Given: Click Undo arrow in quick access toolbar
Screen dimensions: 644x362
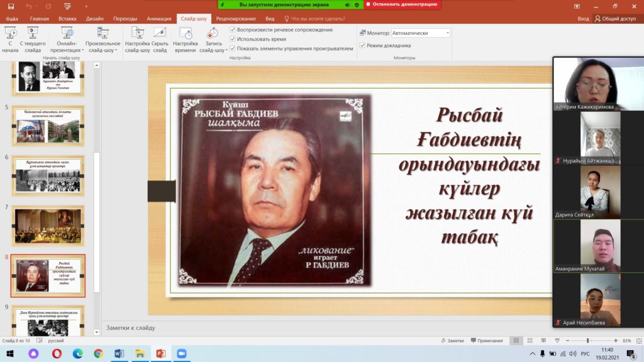Looking at the screenshot, I should pyautogui.click(x=29, y=6).
